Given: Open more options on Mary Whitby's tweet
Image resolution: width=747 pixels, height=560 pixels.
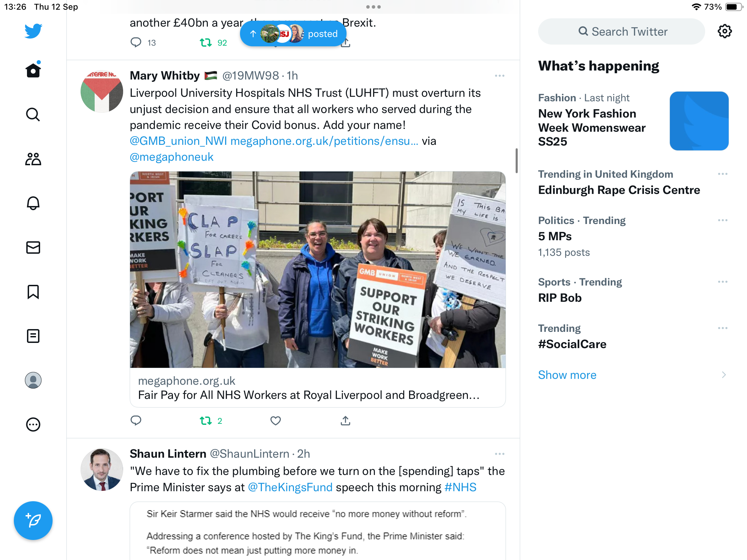Looking at the screenshot, I should click(x=499, y=76).
